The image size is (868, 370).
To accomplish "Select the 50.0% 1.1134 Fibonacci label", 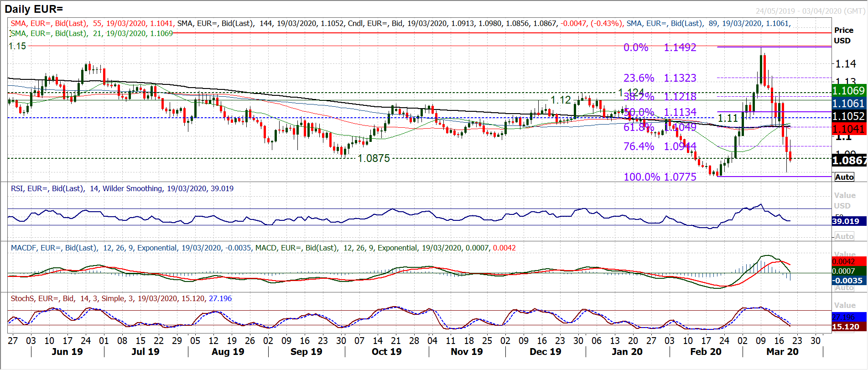I will click(x=660, y=112).
